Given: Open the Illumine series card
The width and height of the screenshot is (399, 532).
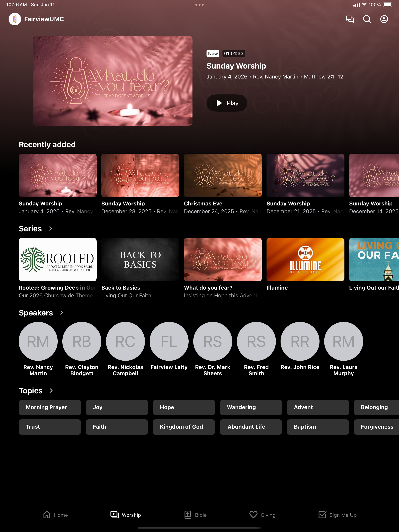Looking at the screenshot, I should (305, 260).
